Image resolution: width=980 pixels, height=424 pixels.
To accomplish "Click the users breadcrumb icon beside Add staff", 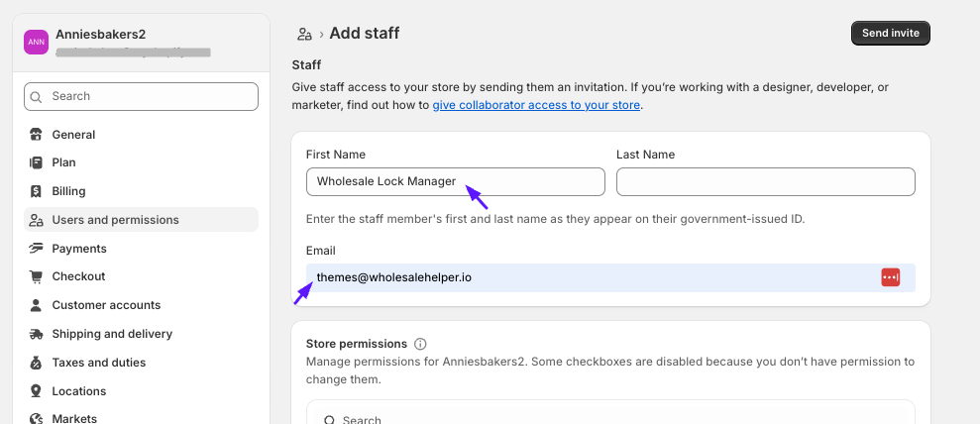I will [305, 34].
